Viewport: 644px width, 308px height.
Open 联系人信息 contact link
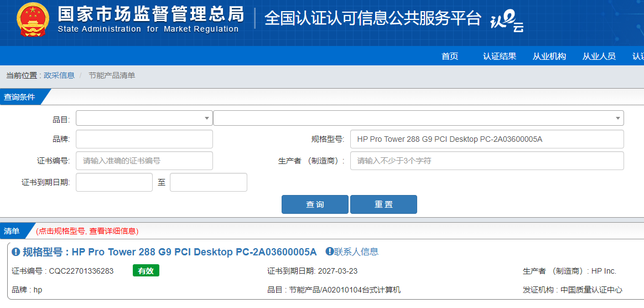[x=356, y=251]
